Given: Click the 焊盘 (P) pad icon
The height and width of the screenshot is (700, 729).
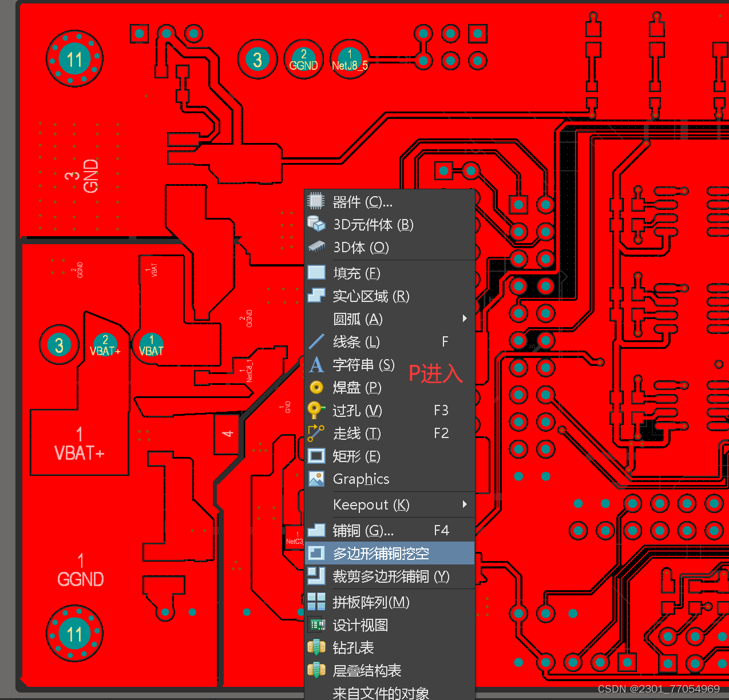Looking at the screenshot, I should [316, 387].
